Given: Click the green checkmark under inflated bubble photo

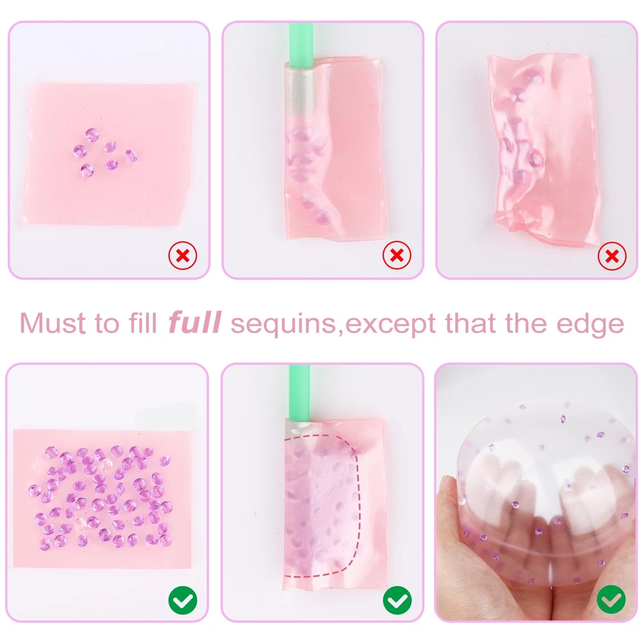Looking at the screenshot, I should click(611, 599).
